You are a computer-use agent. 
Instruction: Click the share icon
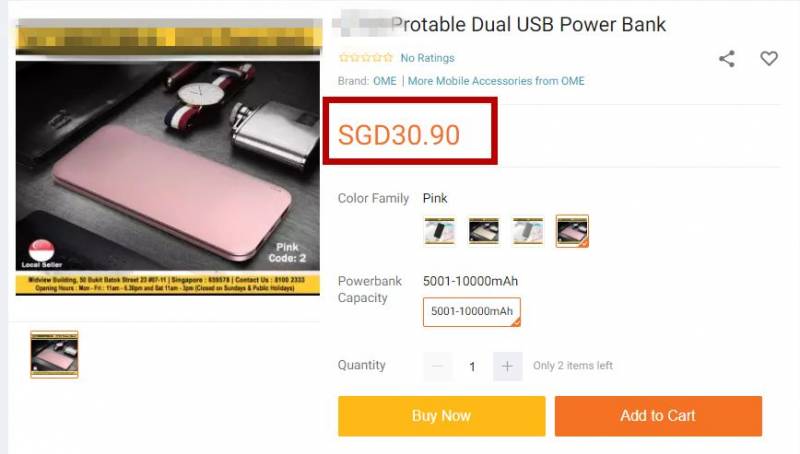[x=727, y=59]
